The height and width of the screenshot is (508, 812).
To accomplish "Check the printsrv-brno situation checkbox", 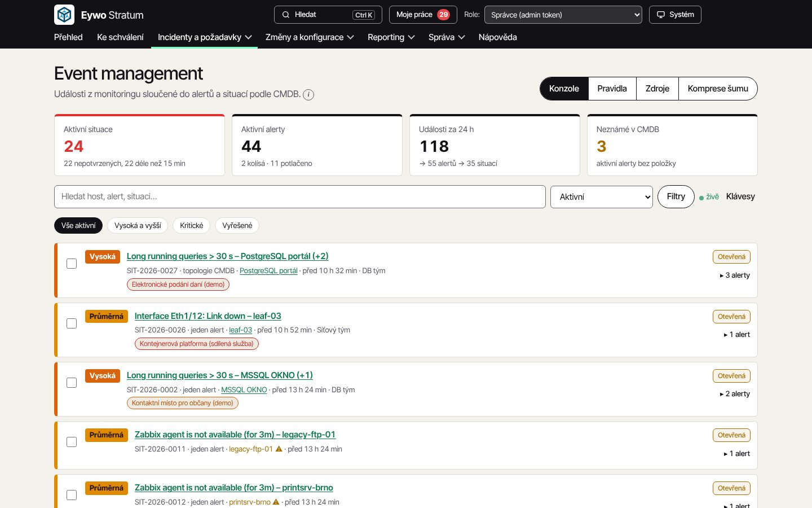I will (72, 495).
